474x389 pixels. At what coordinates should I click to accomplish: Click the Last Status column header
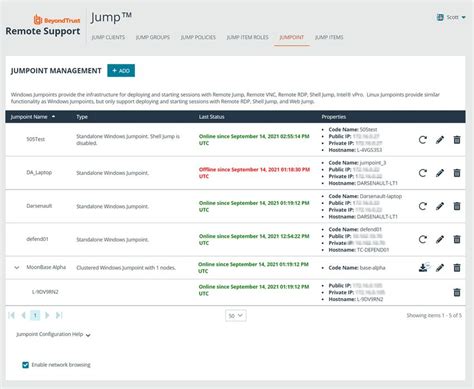212,117
